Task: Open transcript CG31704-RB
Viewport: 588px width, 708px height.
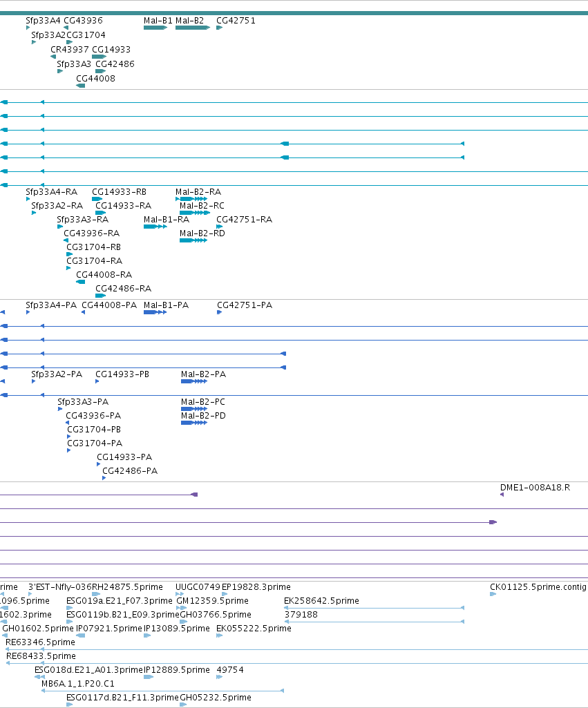Action: click(93, 247)
